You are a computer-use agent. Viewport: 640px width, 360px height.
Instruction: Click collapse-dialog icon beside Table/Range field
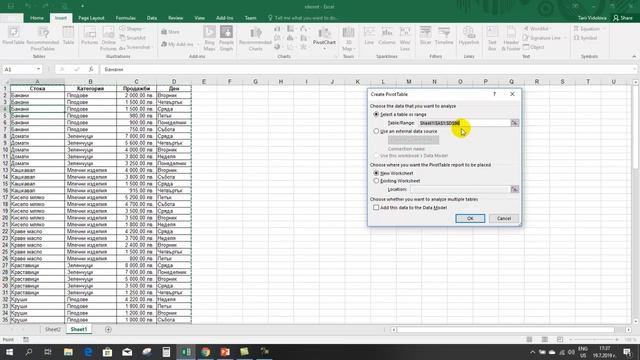[515, 123]
